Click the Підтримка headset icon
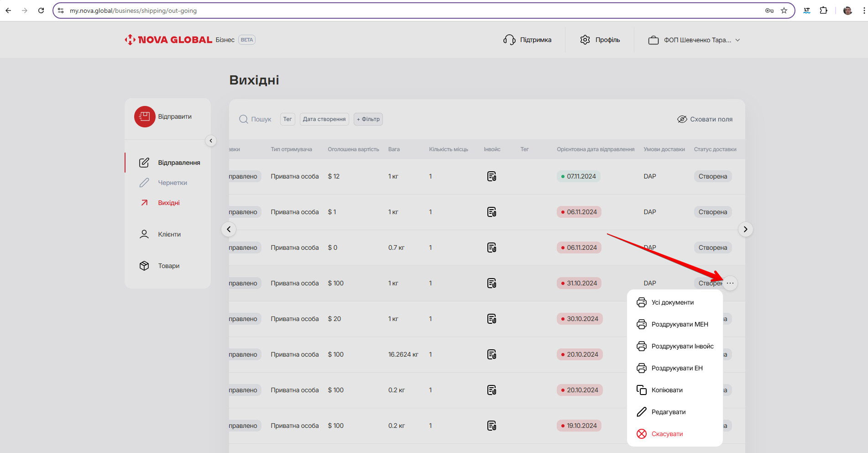 [509, 40]
